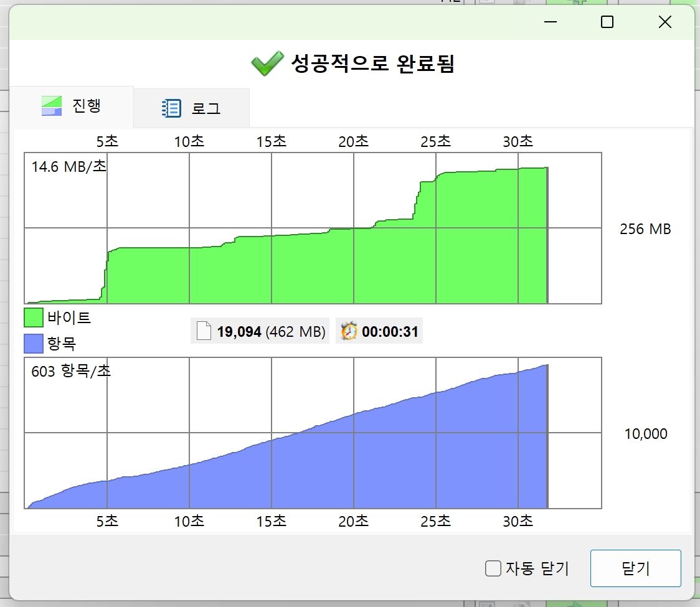Viewport: 700px width, 607px height.
Task: Click the 닫기 button
Action: pyautogui.click(x=635, y=568)
